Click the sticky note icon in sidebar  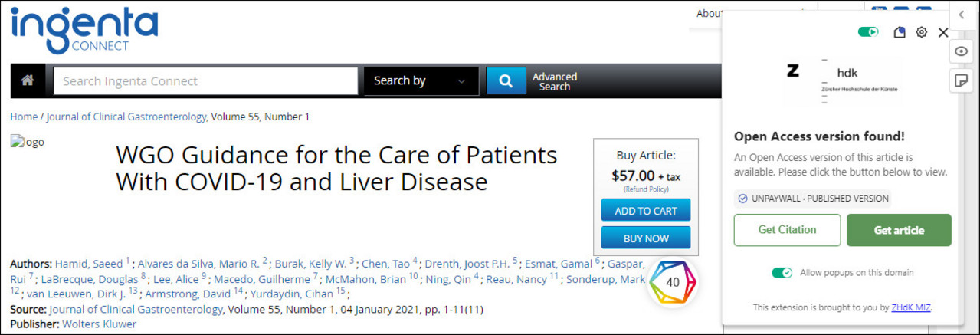tap(962, 80)
